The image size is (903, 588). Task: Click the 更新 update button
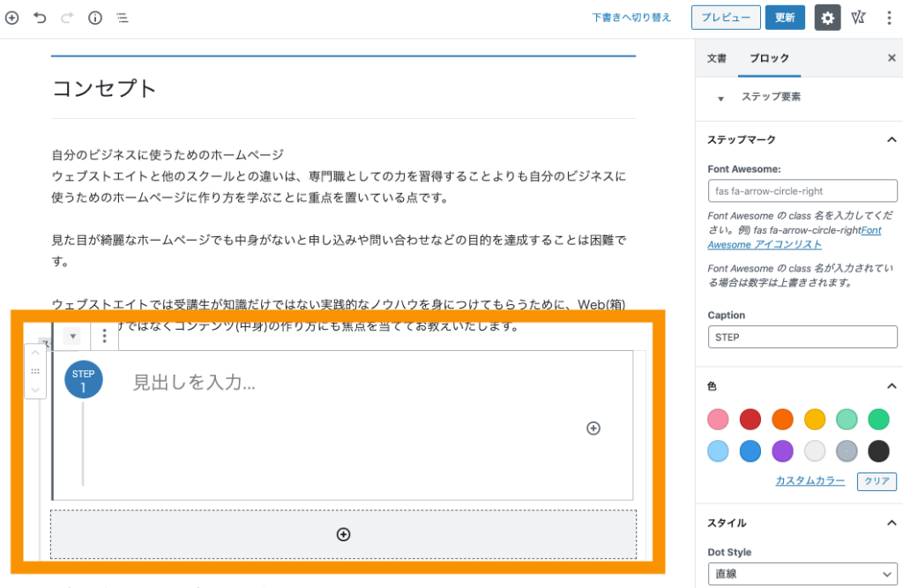[x=785, y=17]
